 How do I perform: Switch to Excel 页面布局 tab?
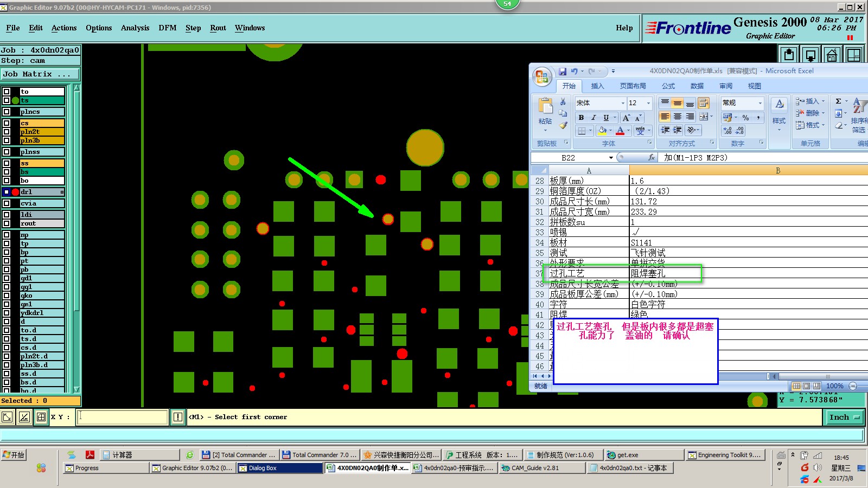tap(633, 86)
